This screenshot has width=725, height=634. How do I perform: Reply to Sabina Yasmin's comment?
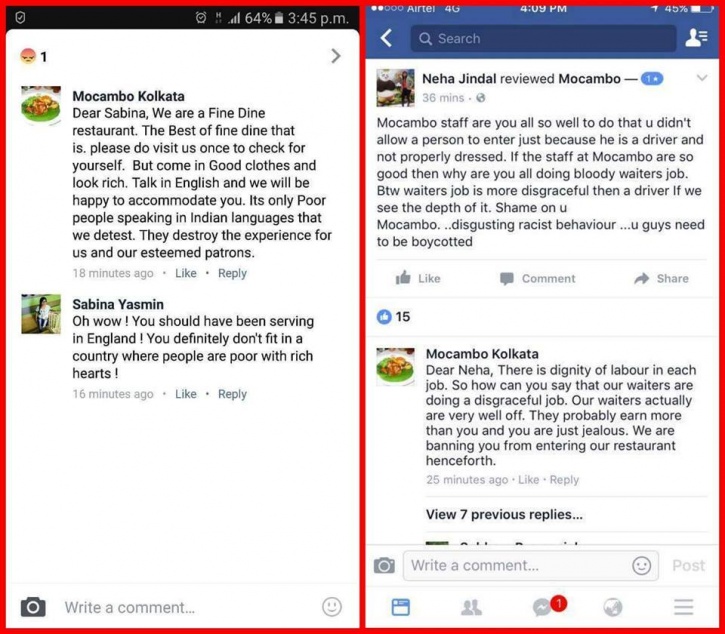(x=232, y=394)
